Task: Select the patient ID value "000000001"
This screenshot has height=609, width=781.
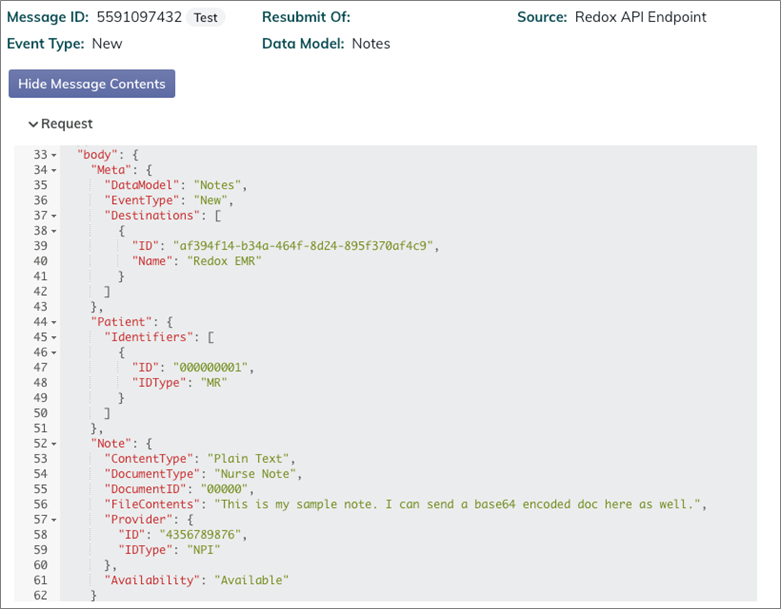Action: [x=210, y=367]
